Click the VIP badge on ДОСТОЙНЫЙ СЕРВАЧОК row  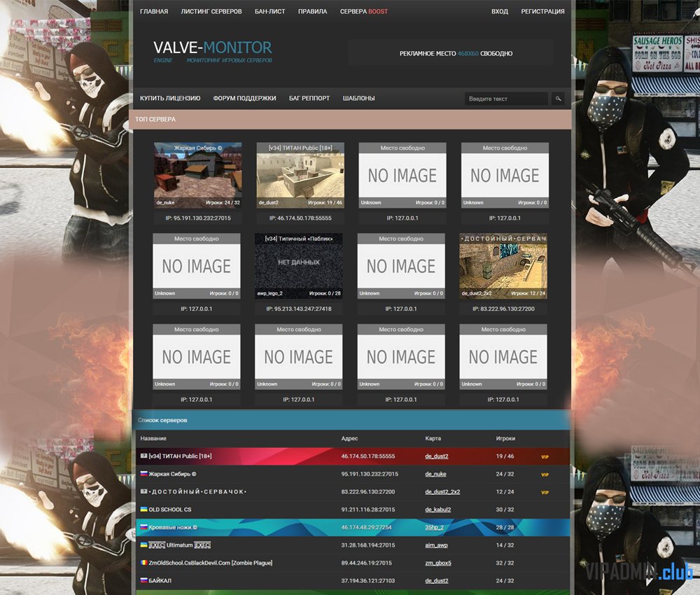[x=545, y=492]
